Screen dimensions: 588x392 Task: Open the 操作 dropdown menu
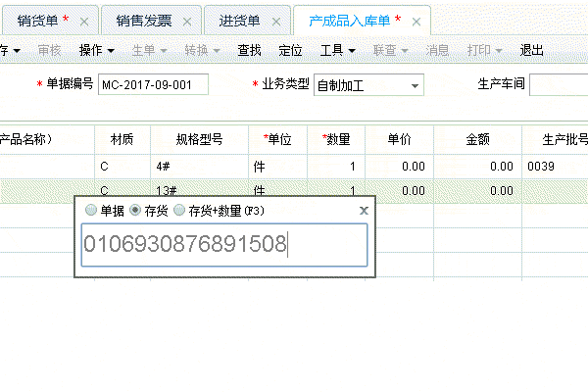coord(97,49)
